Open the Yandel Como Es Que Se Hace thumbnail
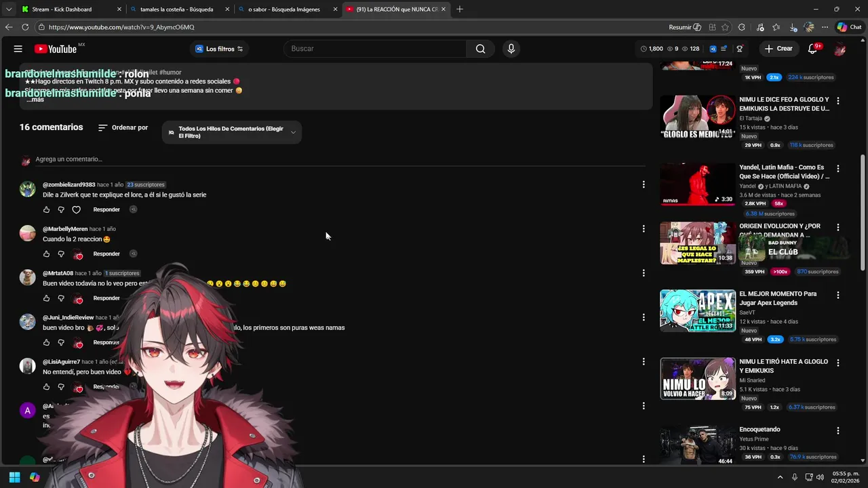 pyautogui.click(x=698, y=184)
